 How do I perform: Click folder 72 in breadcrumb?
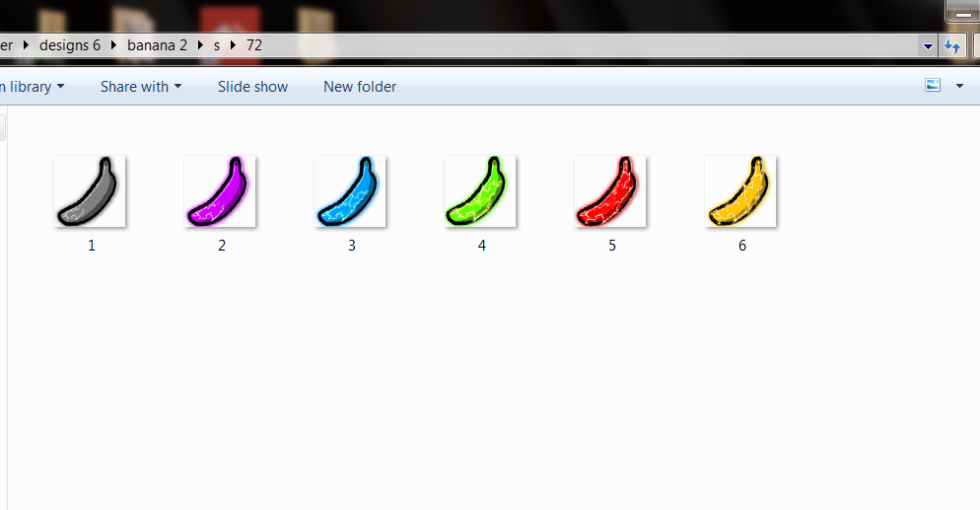coord(253,45)
